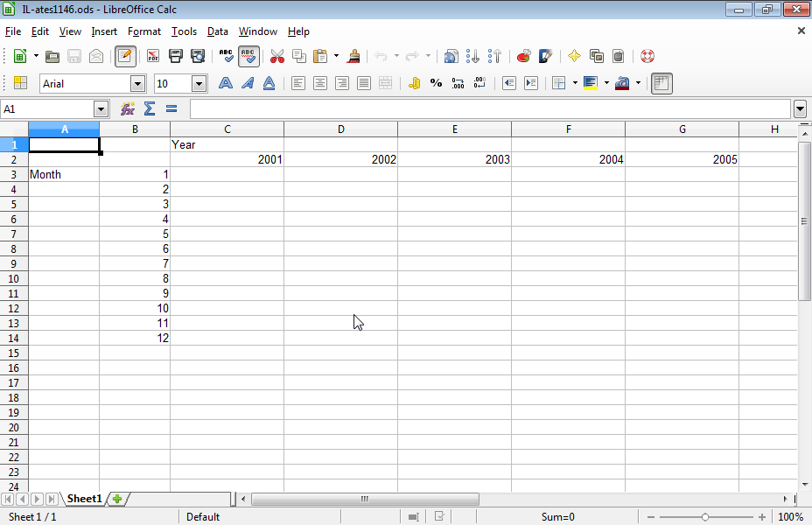
Task: Expand the formula input line arrow
Action: (800, 109)
